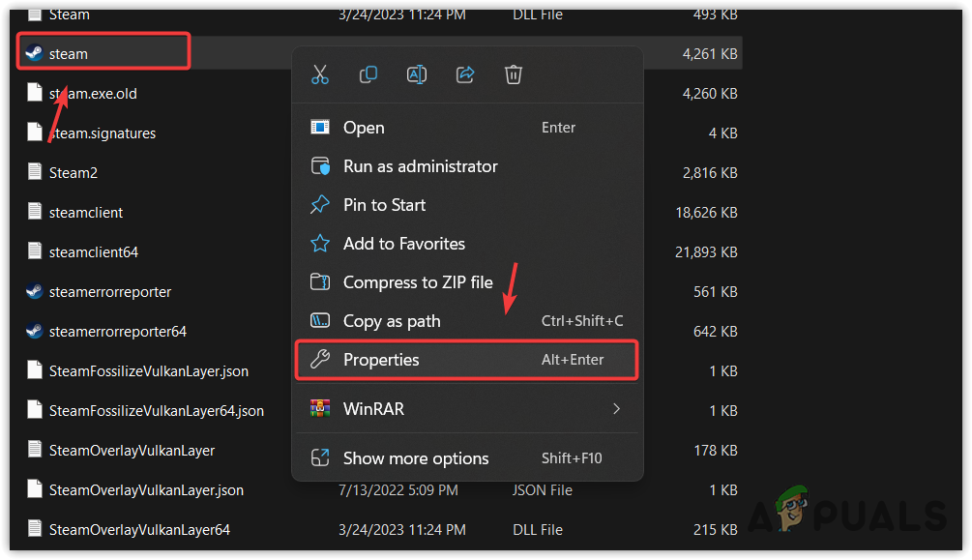Click the document icon beside steamclient64

point(35,251)
